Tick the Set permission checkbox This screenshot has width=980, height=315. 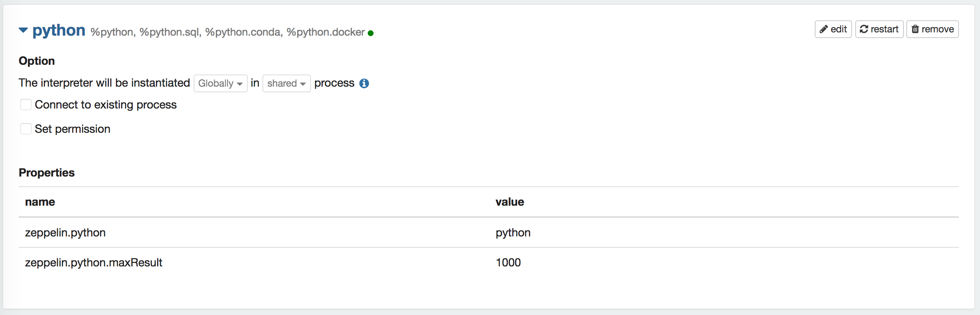pos(26,129)
